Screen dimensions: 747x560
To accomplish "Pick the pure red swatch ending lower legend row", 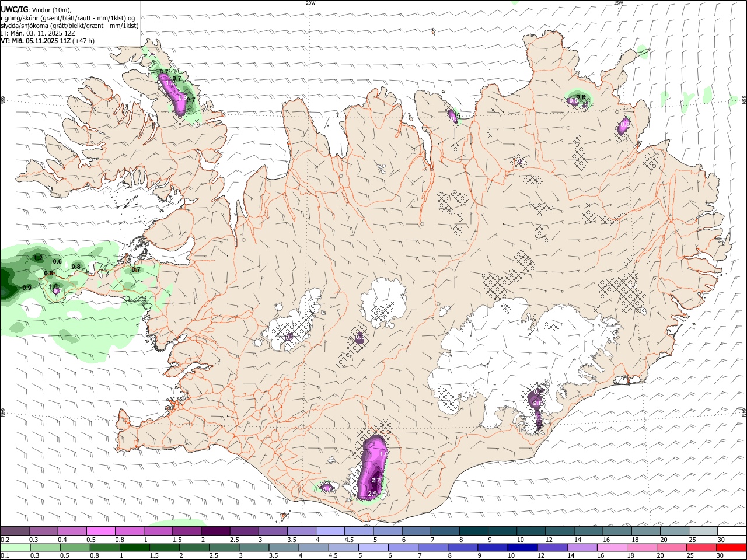I will pyautogui.click(x=731, y=548).
